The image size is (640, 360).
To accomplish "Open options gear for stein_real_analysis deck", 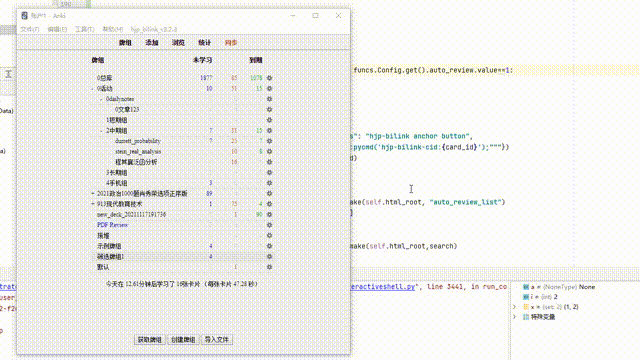I will pyautogui.click(x=269, y=151).
